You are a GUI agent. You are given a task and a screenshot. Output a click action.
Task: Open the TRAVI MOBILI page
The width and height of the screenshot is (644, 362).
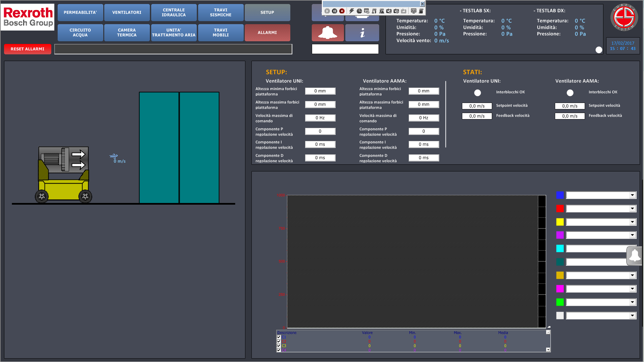point(221,33)
